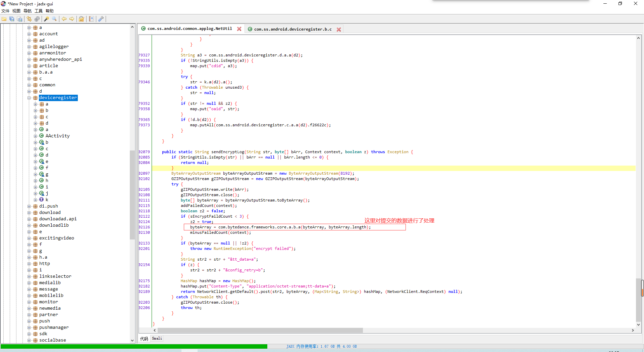
Task: Click the class h icon under deviceregister
Action: coord(42,180)
